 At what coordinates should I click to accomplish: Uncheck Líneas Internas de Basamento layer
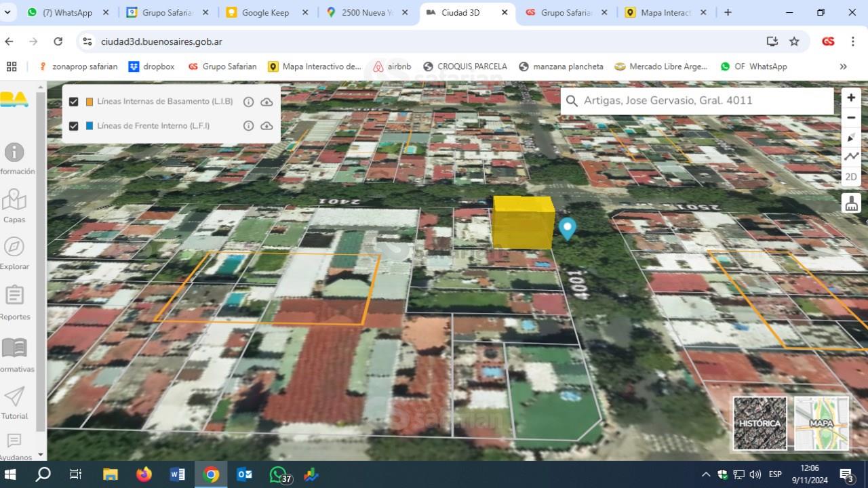[74, 102]
